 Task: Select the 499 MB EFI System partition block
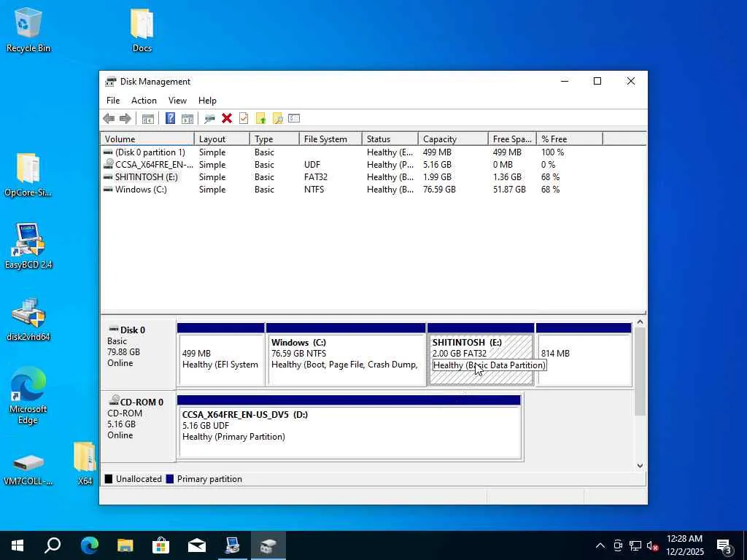(220, 355)
